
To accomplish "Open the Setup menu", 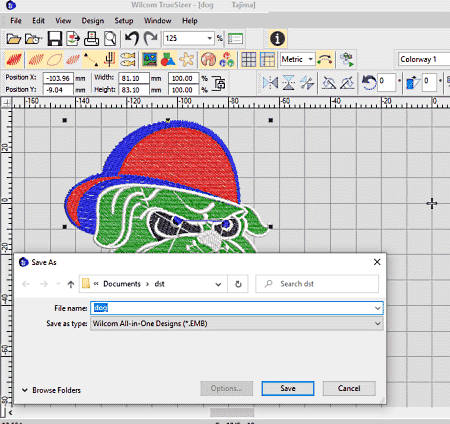I will pos(124,21).
